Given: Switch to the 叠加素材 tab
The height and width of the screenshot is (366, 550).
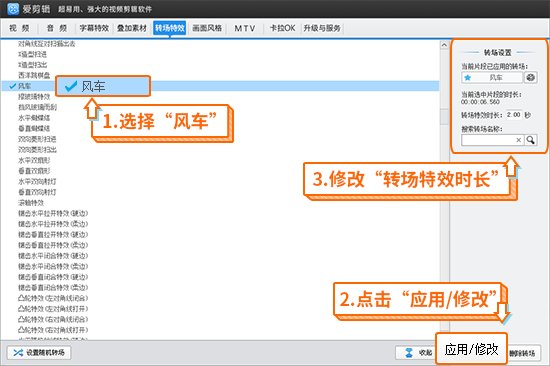Looking at the screenshot, I should [x=132, y=28].
